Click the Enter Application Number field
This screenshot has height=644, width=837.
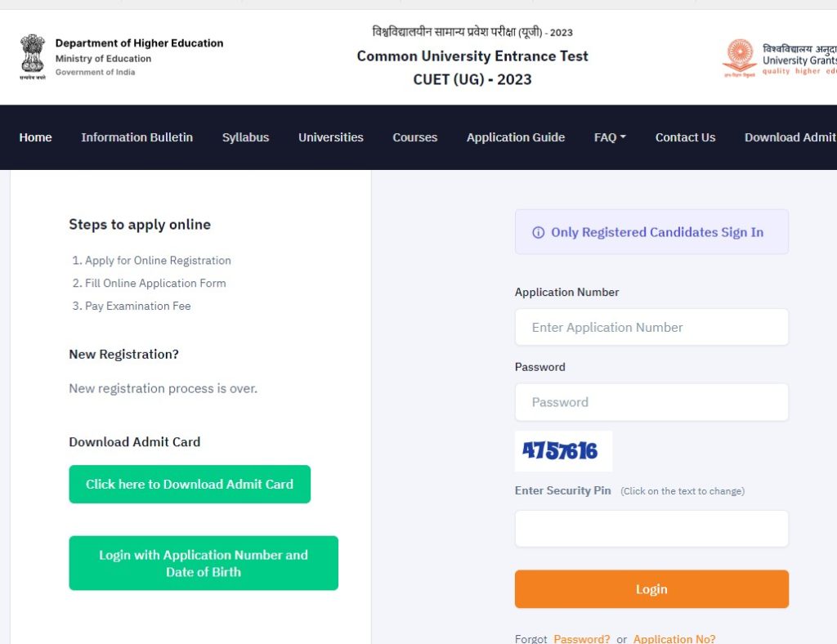(x=651, y=327)
